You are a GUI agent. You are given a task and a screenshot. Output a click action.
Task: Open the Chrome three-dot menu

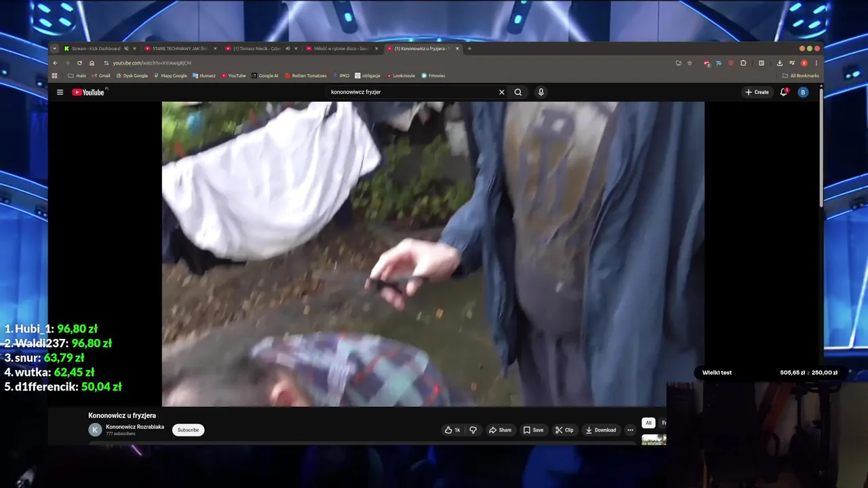coord(816,63)
